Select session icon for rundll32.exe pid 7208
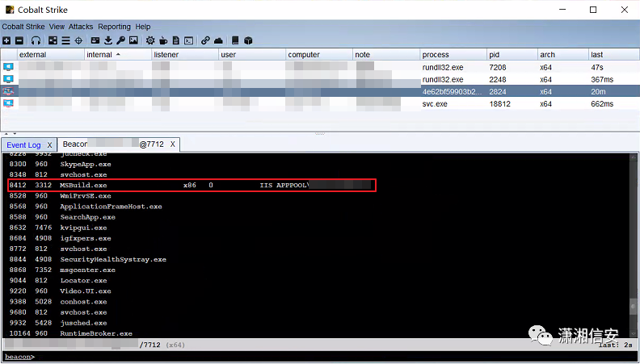The width and height of the screenshot is (640, 364). (x=8, y=67)
